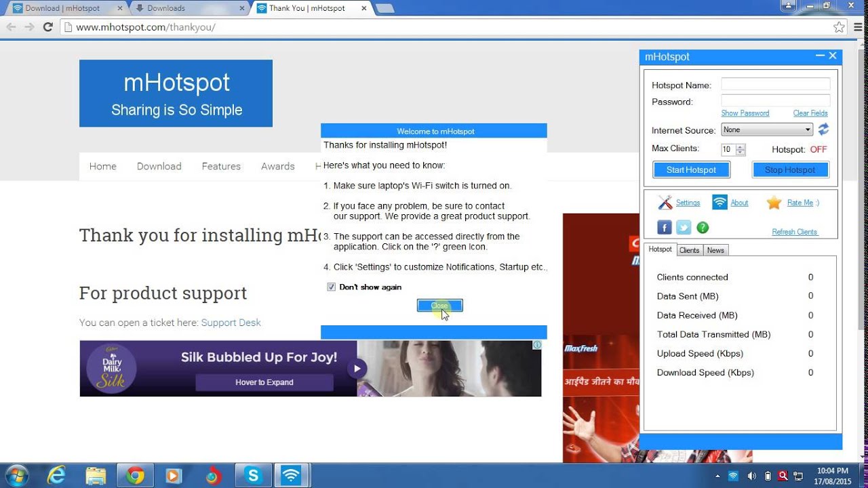Open a new Chrome tab
This screenshot has width=868, height=488.
384,8
